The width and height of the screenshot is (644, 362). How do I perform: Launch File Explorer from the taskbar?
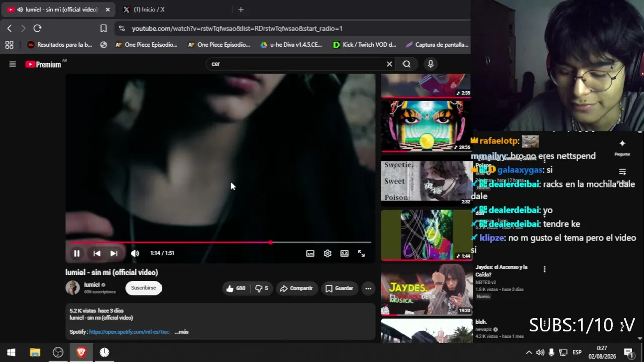tap(35, 352)
